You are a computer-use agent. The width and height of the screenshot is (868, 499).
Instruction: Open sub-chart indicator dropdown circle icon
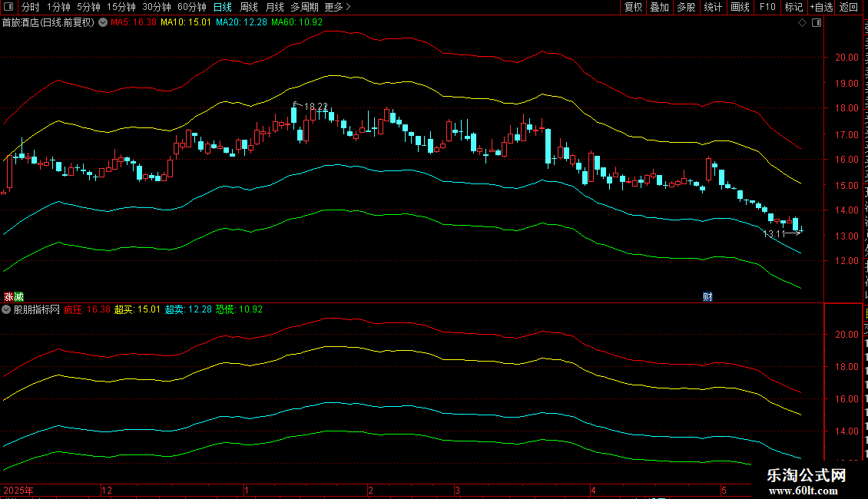tap(6, 309)
